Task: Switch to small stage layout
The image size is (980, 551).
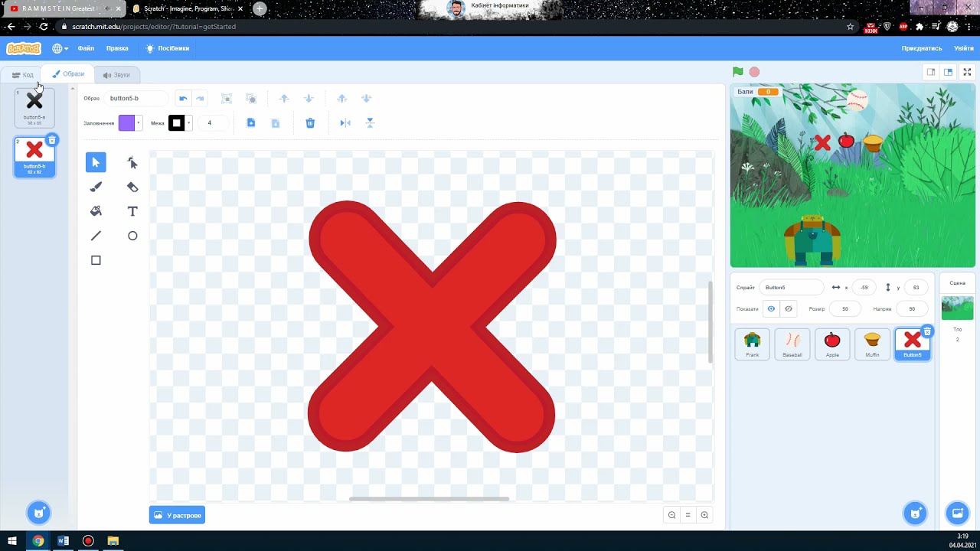Action: coord(931,72)
